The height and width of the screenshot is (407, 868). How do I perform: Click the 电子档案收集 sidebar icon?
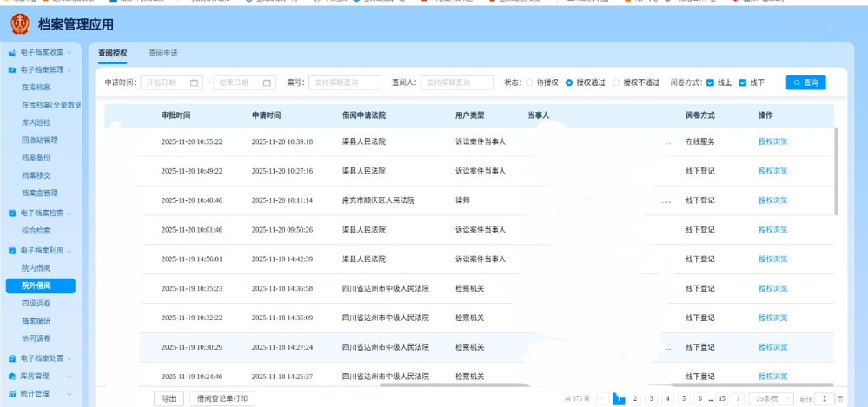click(12, 53)
